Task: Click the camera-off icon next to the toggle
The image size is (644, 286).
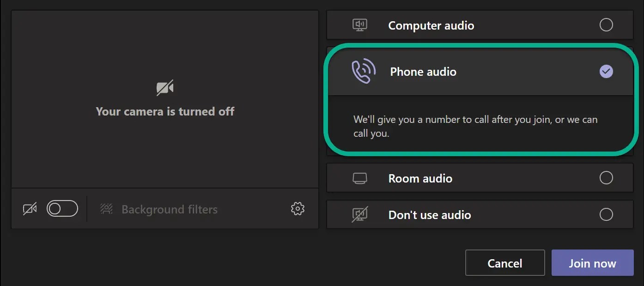Action: [x=29, y=208]
